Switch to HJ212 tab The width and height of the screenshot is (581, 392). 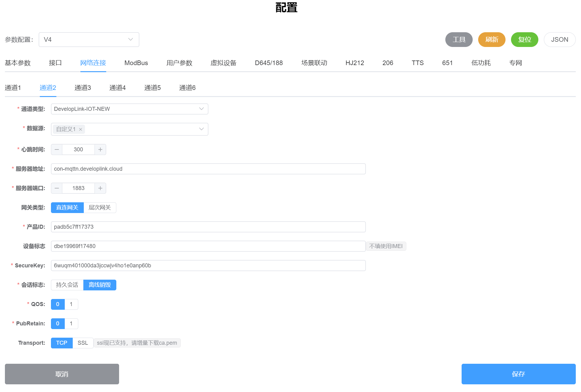355,63
